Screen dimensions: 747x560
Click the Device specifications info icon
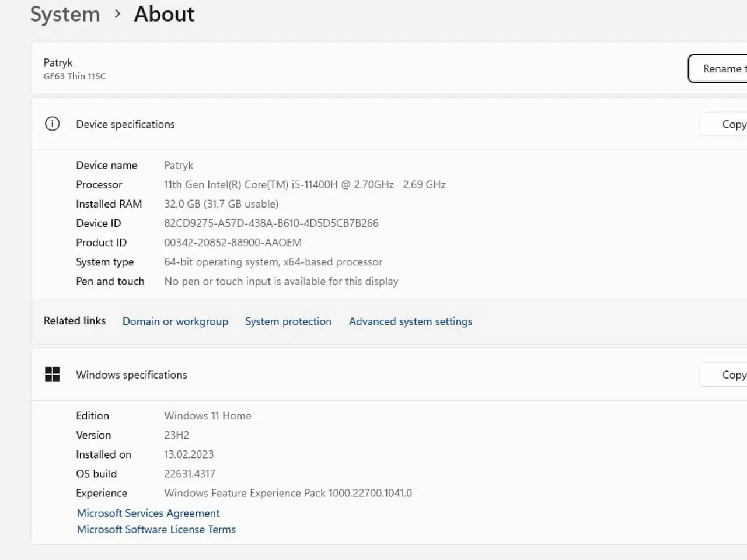pyautogui.click(x=52, y=124)
